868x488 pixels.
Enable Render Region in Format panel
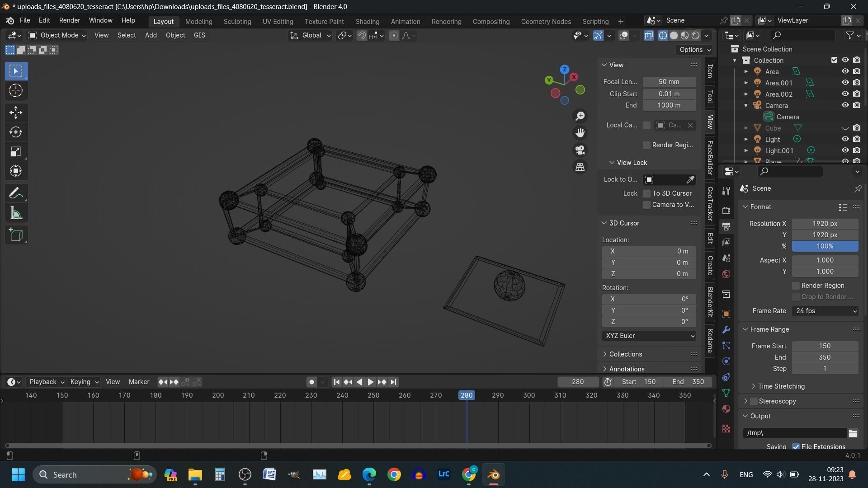pos(796,286)
